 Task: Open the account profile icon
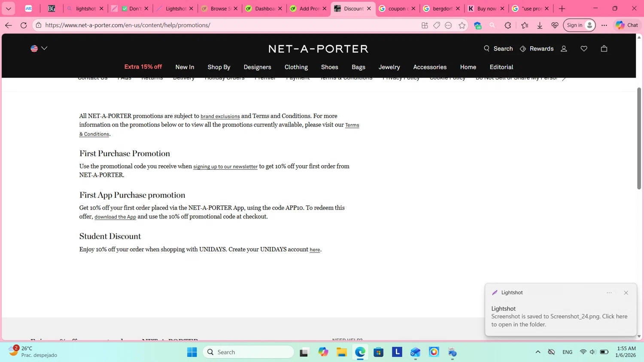[x=564, y=48]
